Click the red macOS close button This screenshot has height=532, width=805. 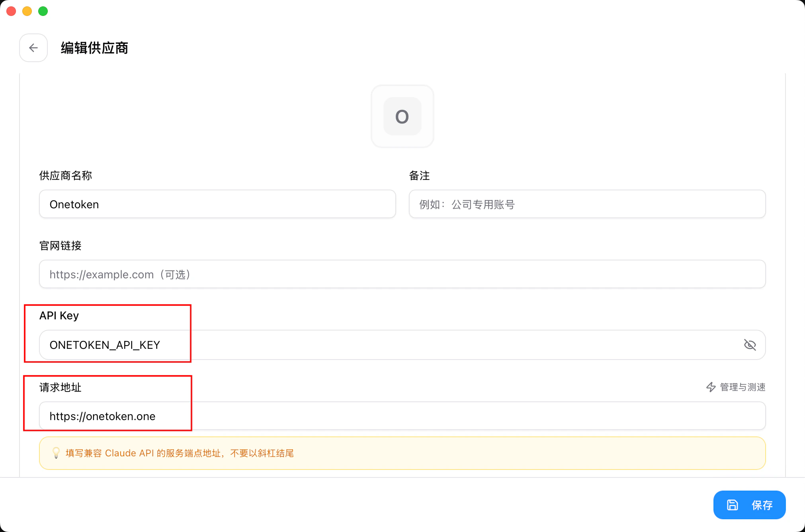coord(11,11)
